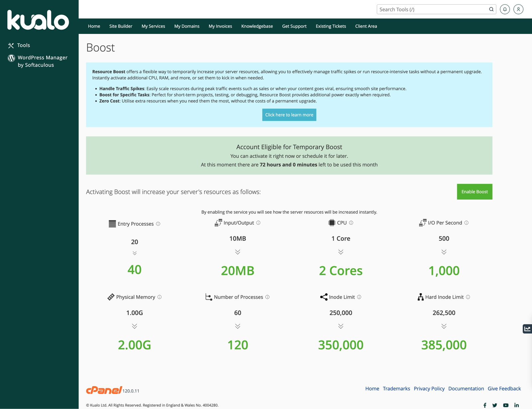Click the Inode Limit info icon
Screen dimensions: 532x409
pos(359,297)
